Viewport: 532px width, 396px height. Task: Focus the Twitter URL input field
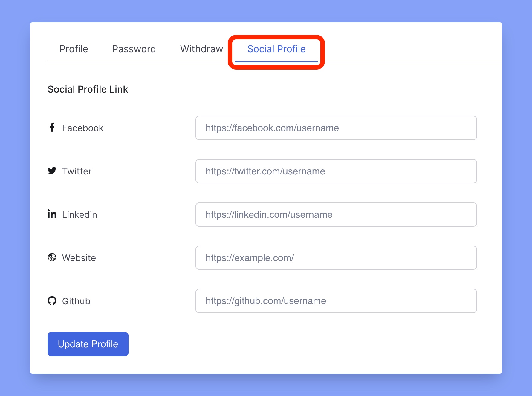click(x=336, y=171)
